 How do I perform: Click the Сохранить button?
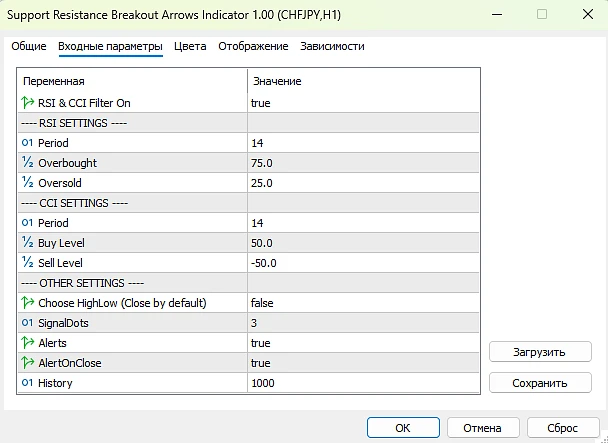540,383
